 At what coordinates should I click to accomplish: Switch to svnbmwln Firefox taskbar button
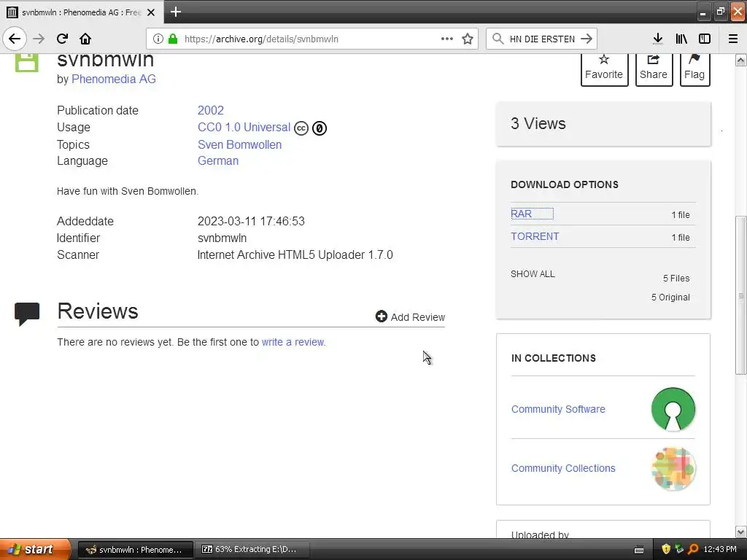(x=135, y=550)
